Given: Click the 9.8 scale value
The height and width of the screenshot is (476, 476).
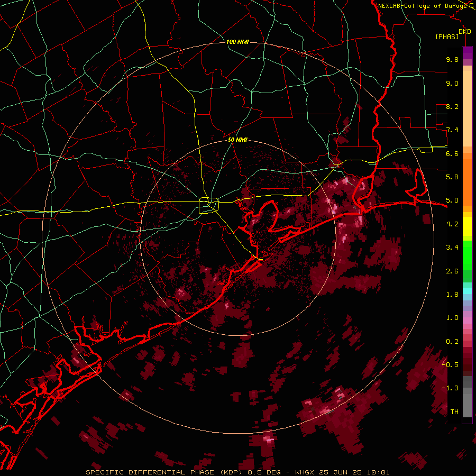Looking at the screenshot, I should click(452, 59).
